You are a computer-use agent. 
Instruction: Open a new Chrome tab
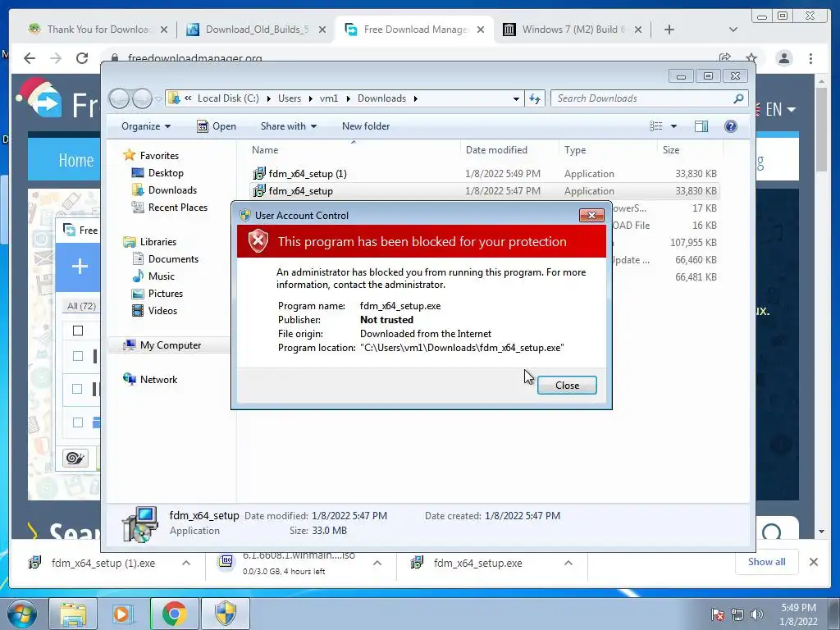click(669, 30)
